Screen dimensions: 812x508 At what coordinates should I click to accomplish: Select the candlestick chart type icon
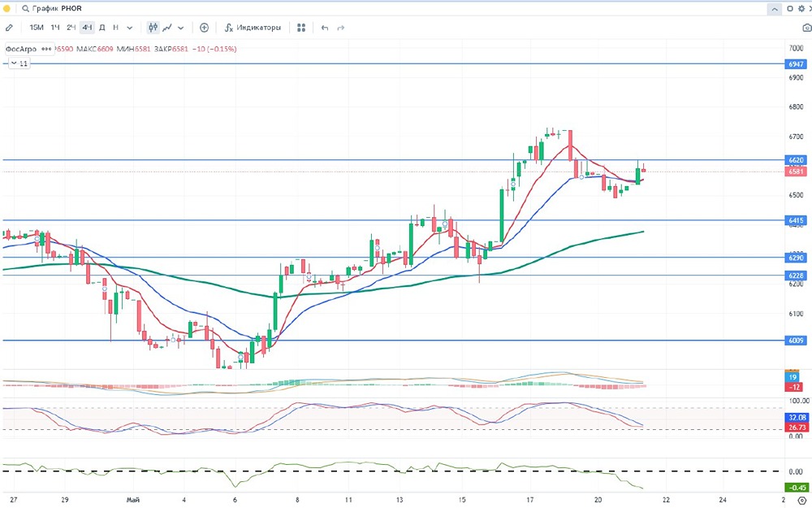[x=153, y=28]
